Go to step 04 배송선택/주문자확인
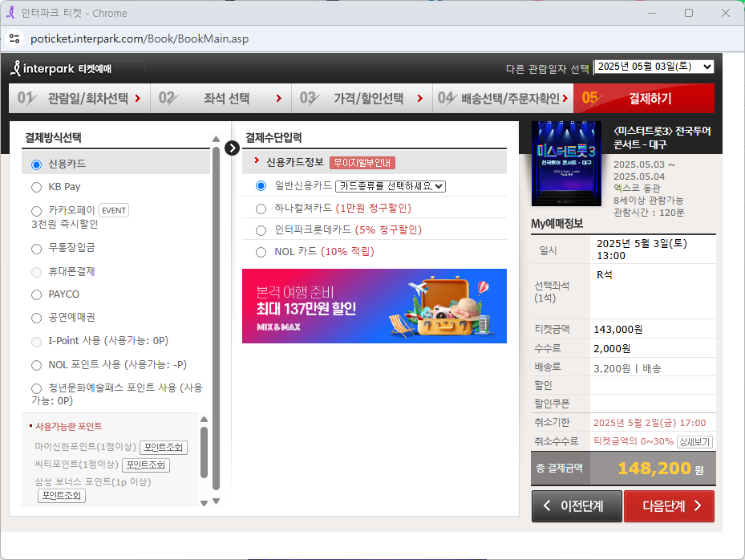This screenshot has height=560, width=745. [x=503, y=99]
